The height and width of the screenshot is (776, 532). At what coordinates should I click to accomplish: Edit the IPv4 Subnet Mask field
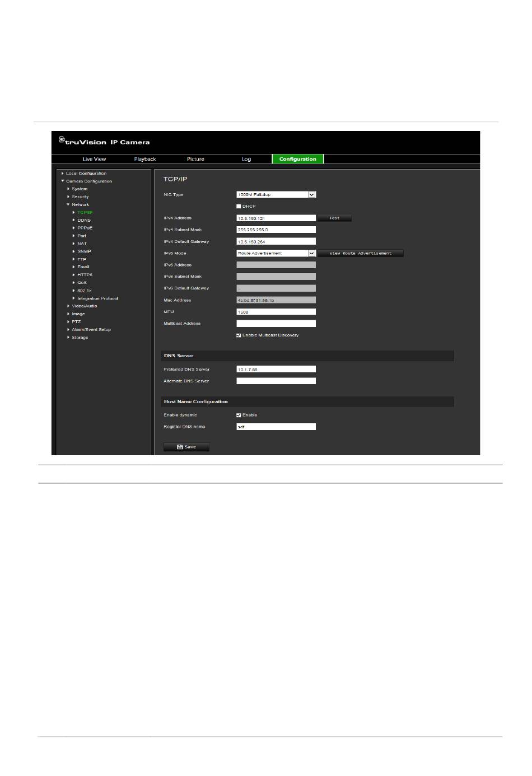pos(276,230)
